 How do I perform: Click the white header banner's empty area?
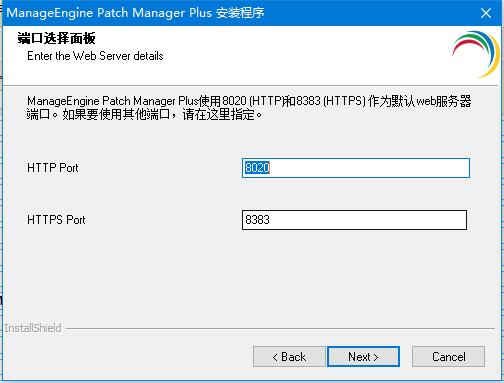coord(300,53)
